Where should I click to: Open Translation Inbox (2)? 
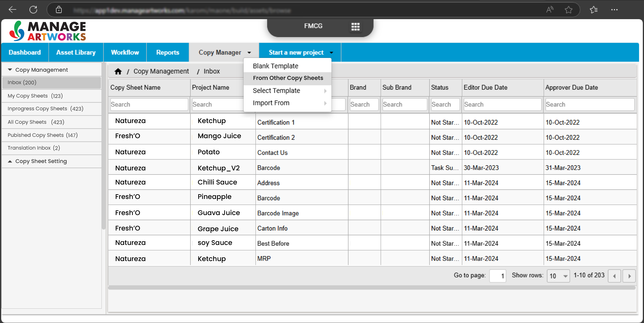point(51,148)
